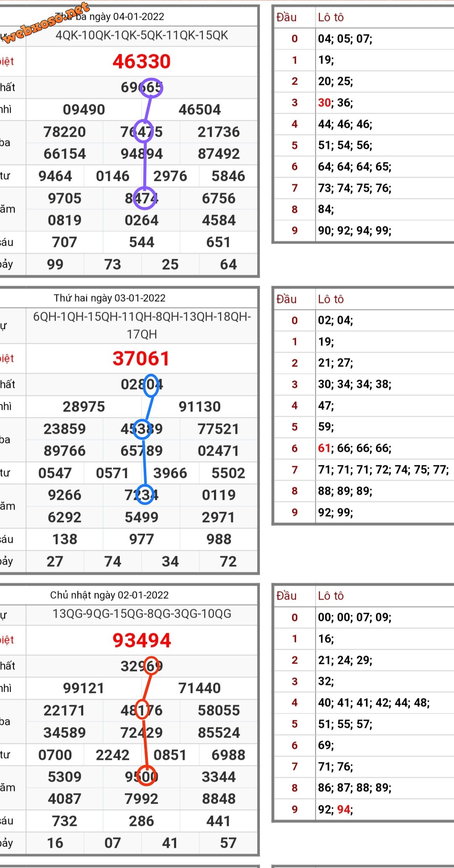Click lô tô row '92; 94;'
Viewport: 454px width, 868px height.
335,810
